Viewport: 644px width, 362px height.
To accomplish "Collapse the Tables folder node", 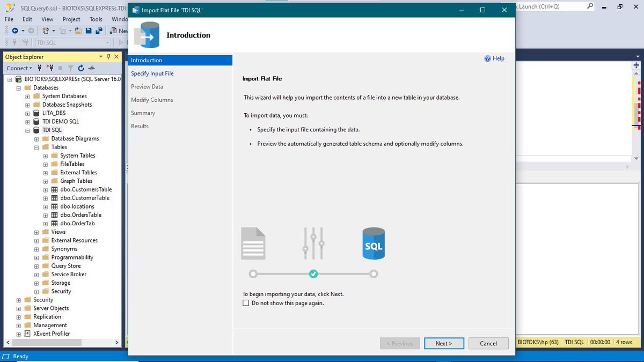I will click(x=36, y=147).
